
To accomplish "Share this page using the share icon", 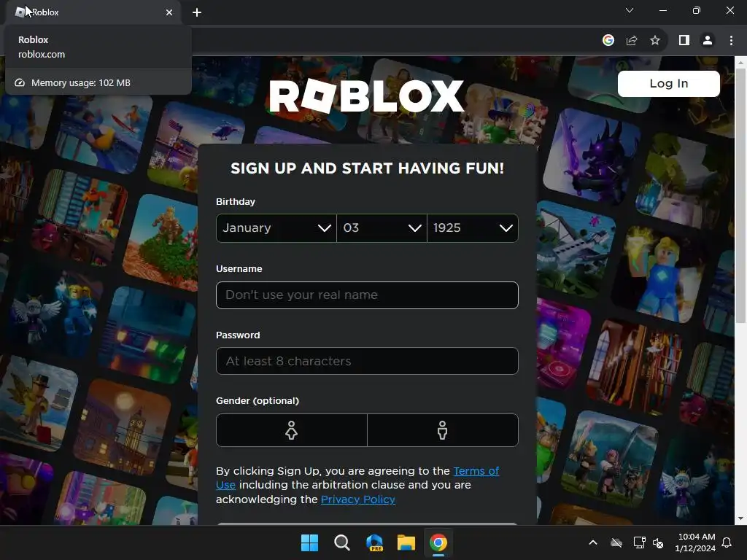I will 632,41.
